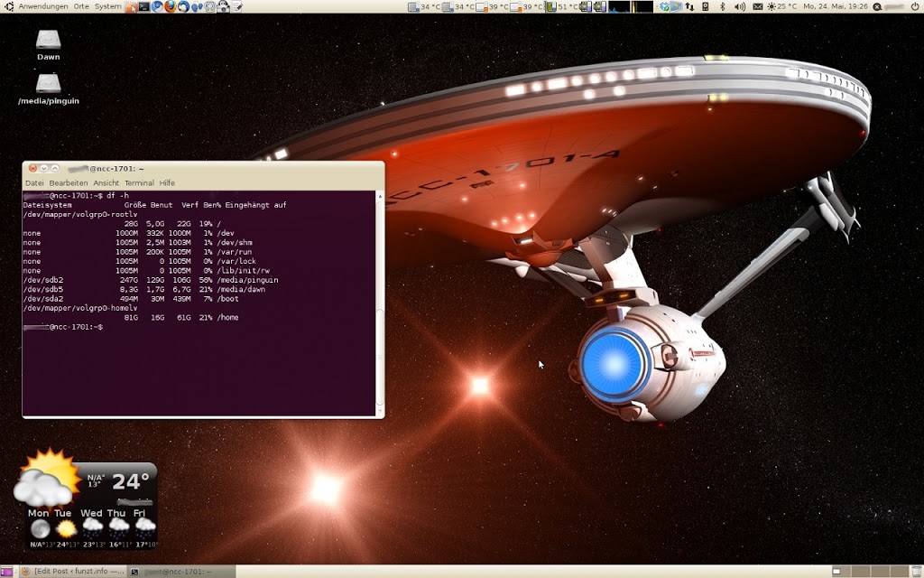Open the Orte menu in top panel
The height and width of the screenshot is (578, 924).
tap(81, 6)
